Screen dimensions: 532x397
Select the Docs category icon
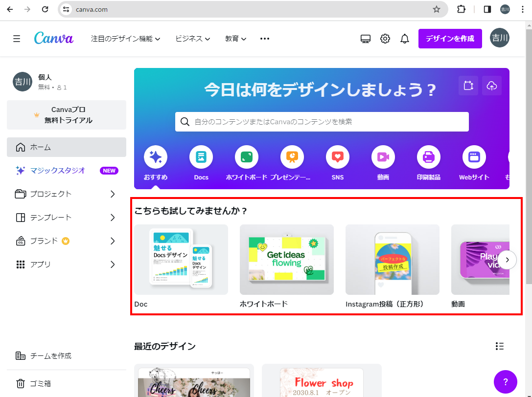coord(201,157)
